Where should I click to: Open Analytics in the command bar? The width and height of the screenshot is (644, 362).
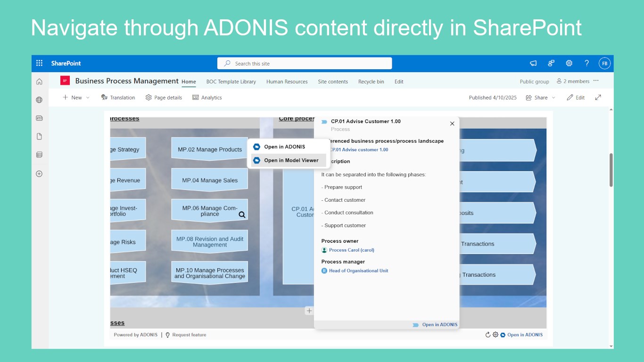207,98
